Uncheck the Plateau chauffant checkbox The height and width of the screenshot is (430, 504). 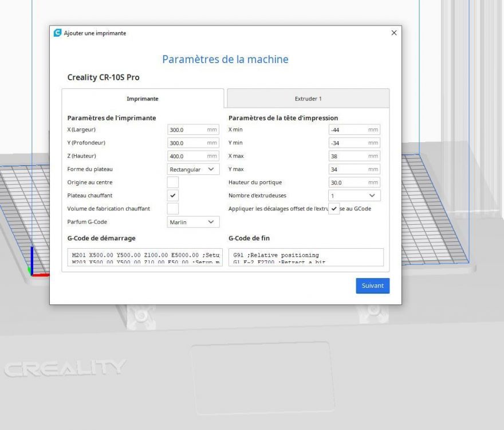[172, 196]
